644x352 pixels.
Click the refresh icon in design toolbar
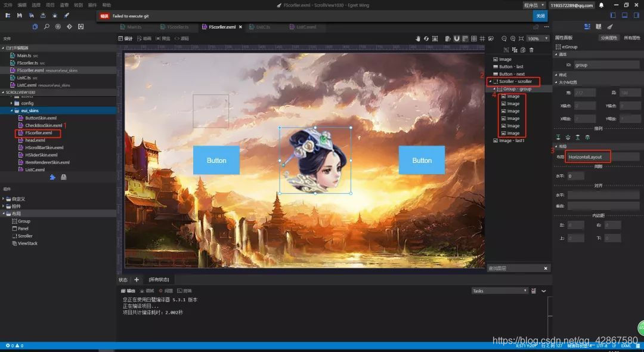(x=426, y=39)
